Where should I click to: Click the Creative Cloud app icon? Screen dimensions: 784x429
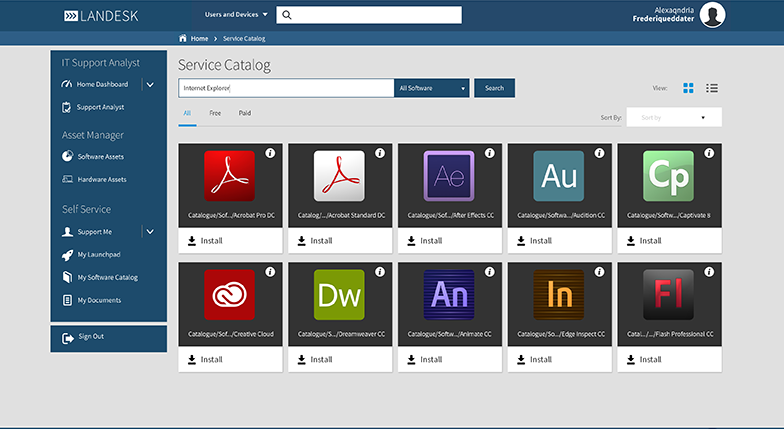pos(229,295)
